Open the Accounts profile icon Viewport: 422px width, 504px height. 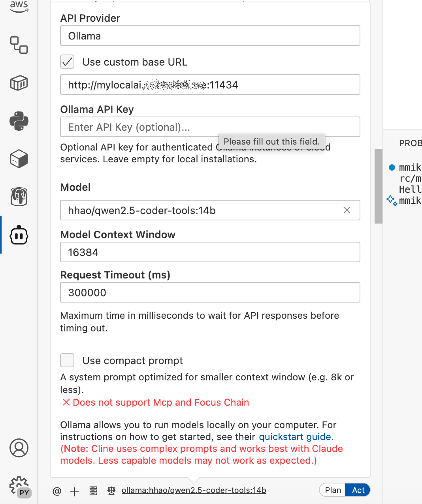19,448
